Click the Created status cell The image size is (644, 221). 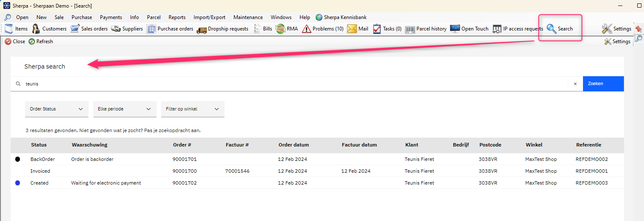(39, 183)
